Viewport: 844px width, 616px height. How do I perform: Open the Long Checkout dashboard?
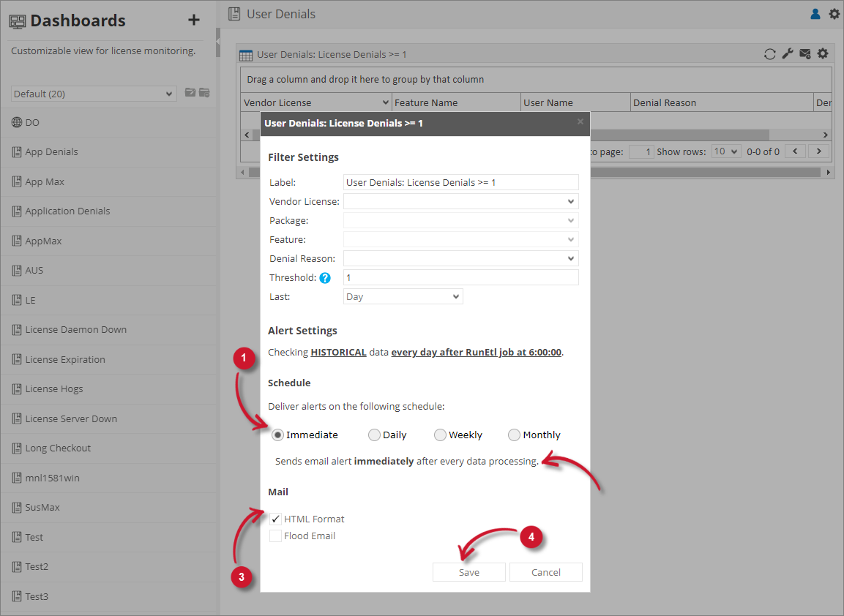pos(108,448)
